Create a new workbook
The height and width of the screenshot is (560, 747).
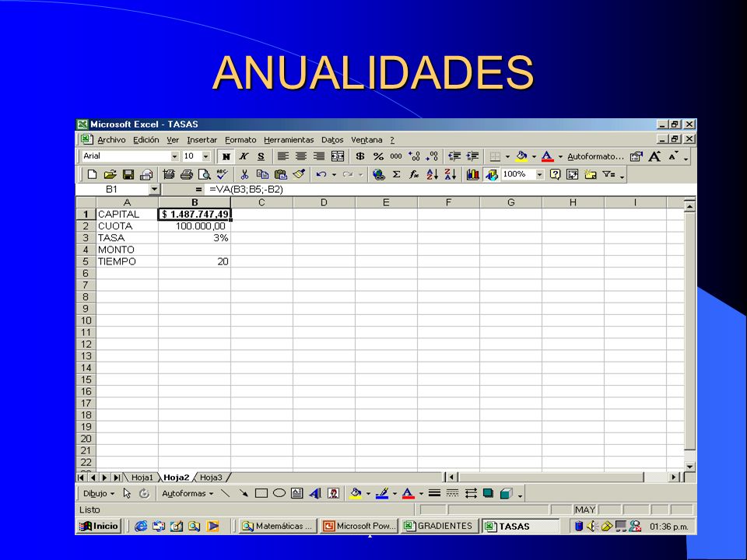92,174
